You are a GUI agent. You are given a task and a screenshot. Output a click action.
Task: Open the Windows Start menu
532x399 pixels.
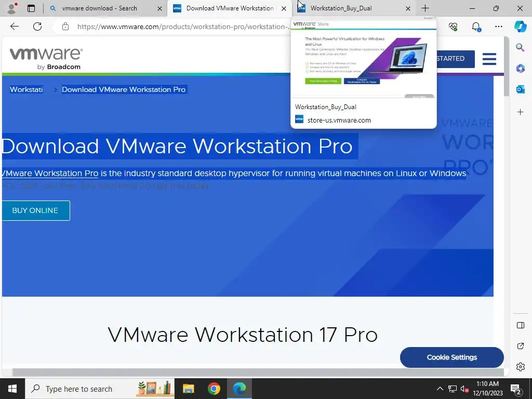(x=12, y=389)
